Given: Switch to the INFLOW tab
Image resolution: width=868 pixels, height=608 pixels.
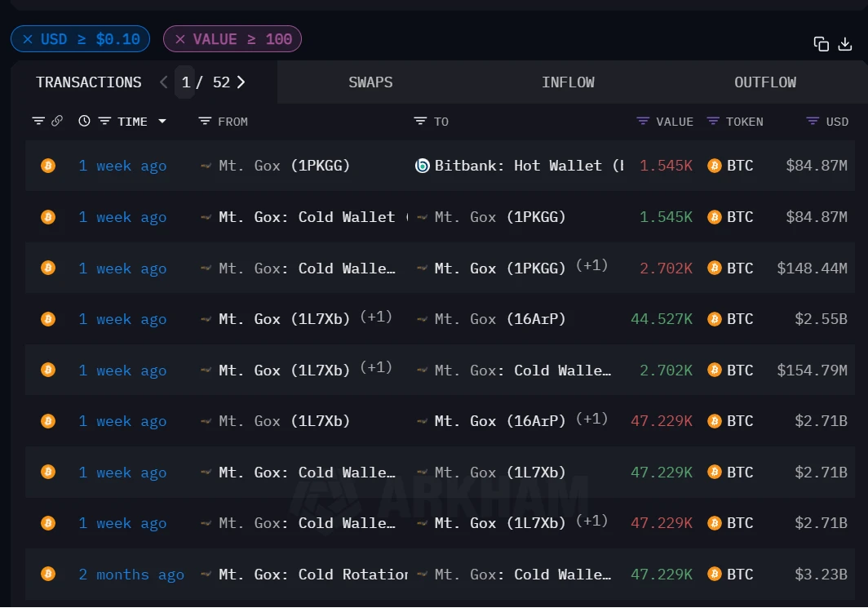Looking at the screenshot, I should 568,82.
